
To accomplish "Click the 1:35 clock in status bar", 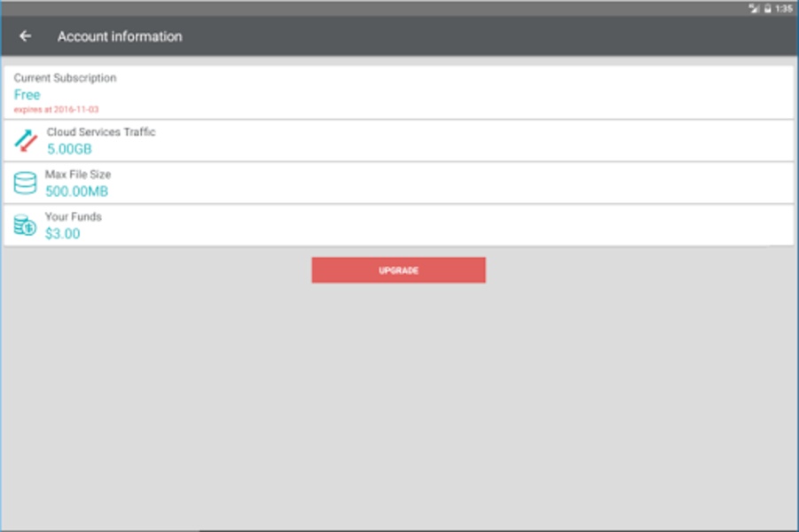I will (x=784, y=9).
